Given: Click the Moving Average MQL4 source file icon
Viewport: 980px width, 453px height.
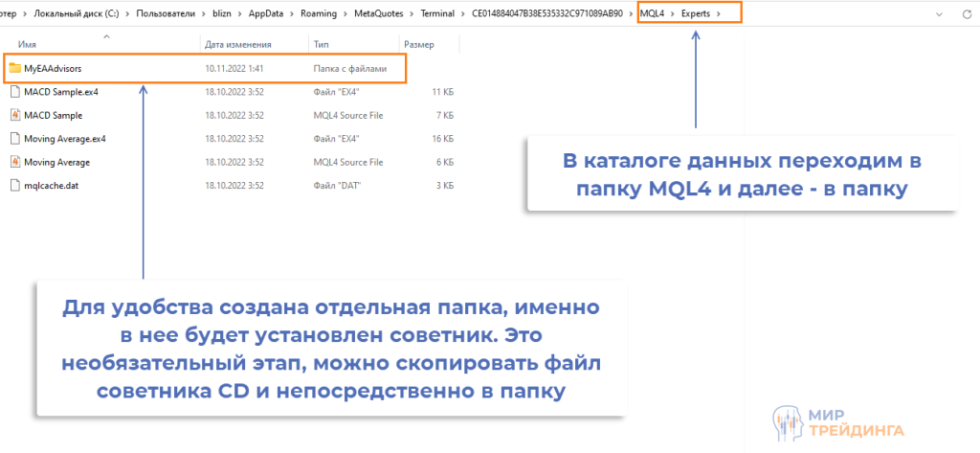Looking at the screenshot, I should (x=14, y=162).
